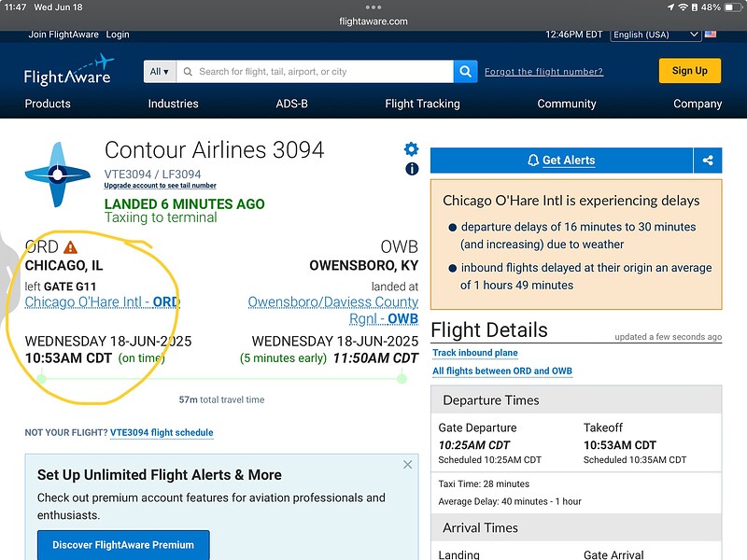Click the blue search magnifier button

pos(465,72)
